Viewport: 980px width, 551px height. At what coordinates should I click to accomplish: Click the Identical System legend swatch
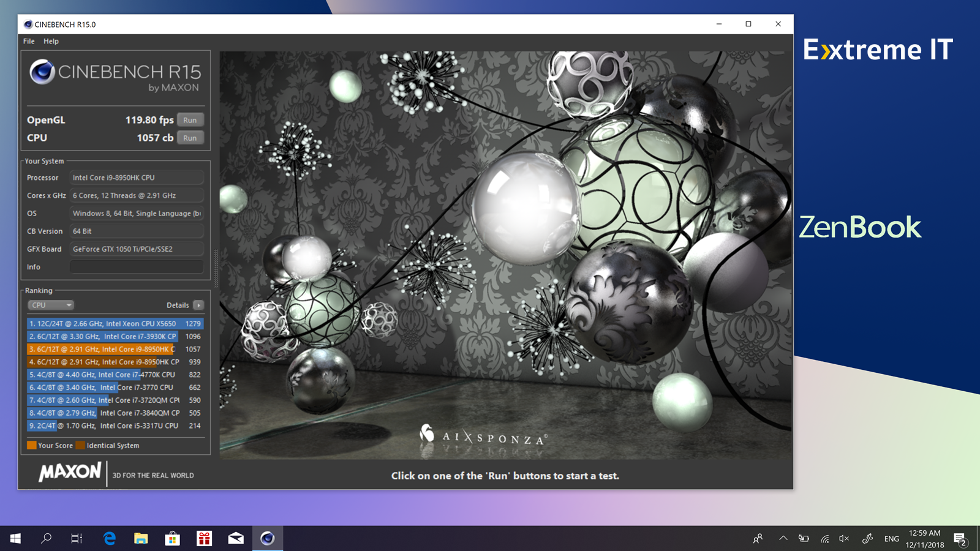pos(80,445)
